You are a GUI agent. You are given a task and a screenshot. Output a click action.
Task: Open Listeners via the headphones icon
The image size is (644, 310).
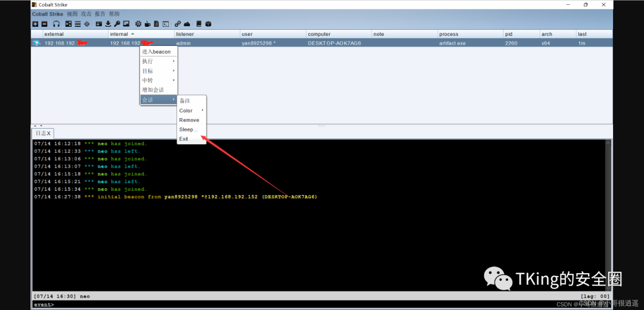tap(57, 24)
